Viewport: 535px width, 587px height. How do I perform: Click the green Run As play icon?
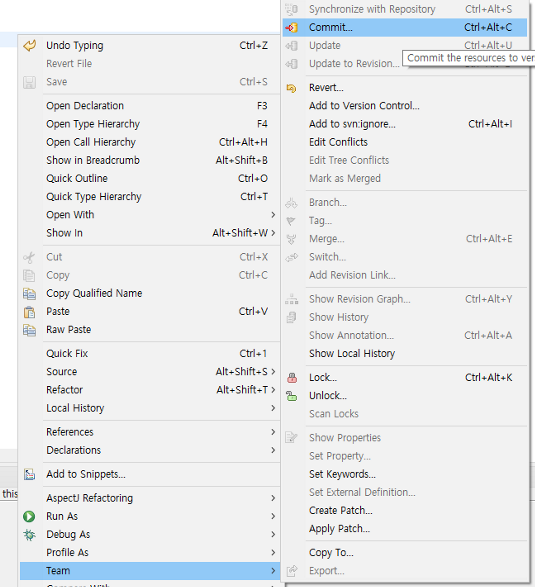point(29,517)
